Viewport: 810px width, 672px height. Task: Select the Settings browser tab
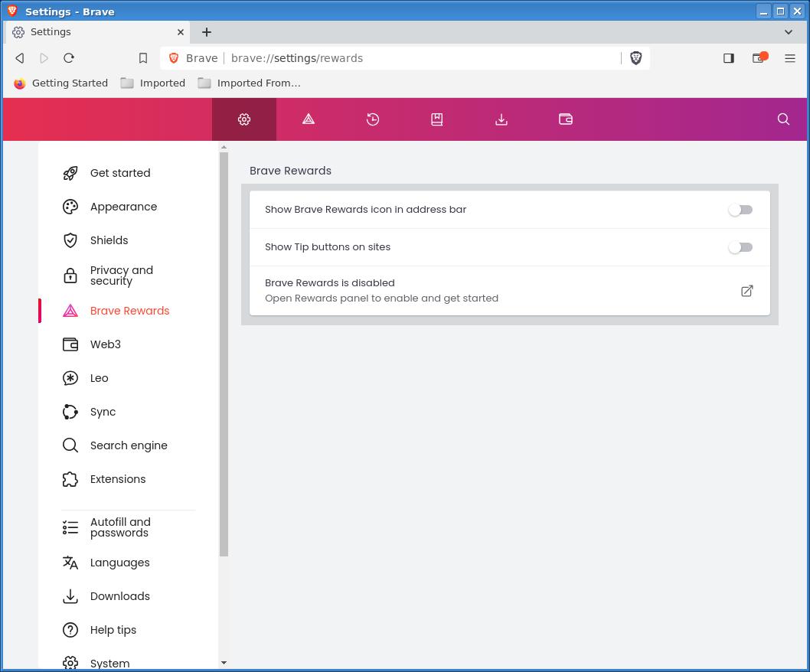click(x=98, y=32)
